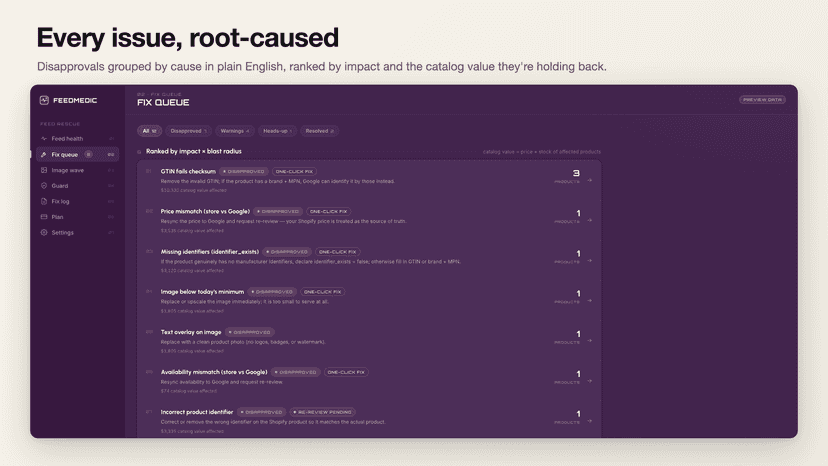Click Re-Review Pending on Incorrect product identifier
The image size is (828, 466).
(x=323, y=412)
